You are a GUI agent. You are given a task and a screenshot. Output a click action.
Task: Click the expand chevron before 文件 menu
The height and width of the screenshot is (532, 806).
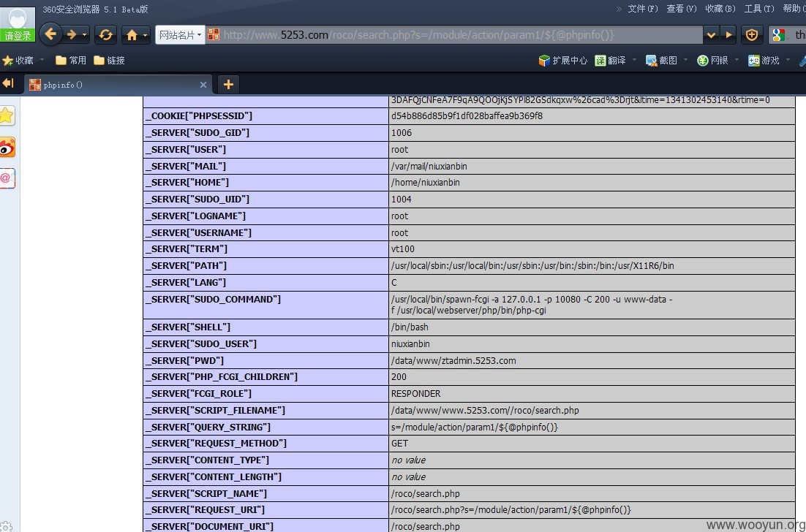619,9
